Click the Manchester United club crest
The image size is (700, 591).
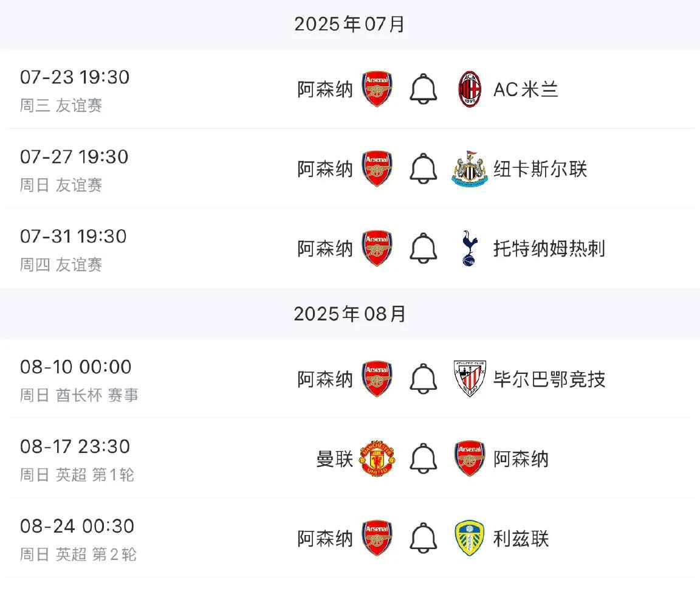click(377, 459)
